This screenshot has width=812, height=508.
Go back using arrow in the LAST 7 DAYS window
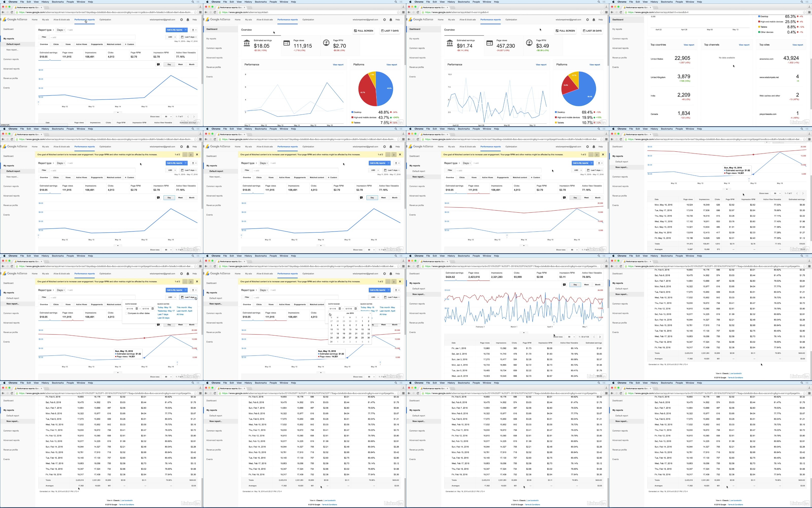(206, 12)
